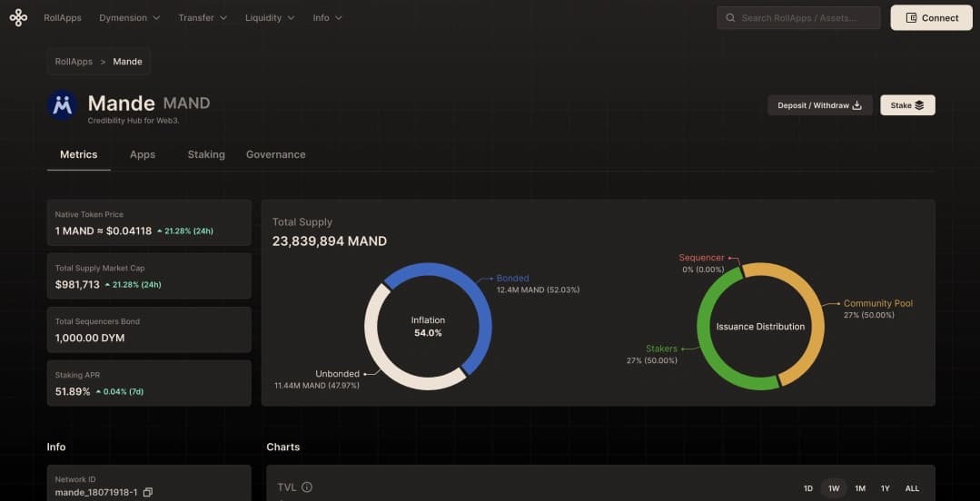
Task: Click the Inflation 54.0% center text
Action: point(428,327)
